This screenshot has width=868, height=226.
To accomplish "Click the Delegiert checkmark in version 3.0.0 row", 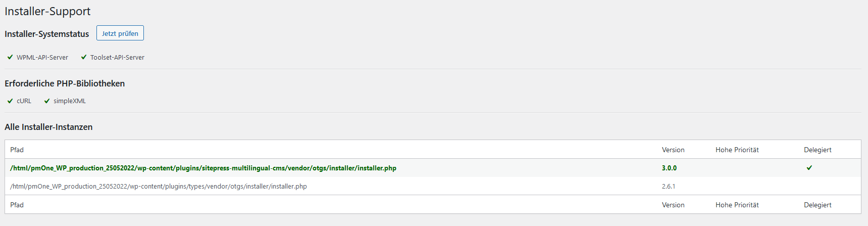I will click(x=809, y=168).
